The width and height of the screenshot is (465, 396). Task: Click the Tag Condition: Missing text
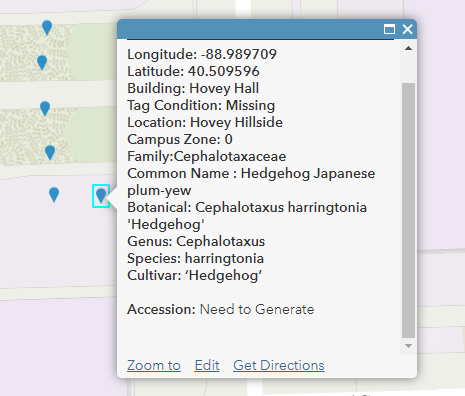point(201,105)
